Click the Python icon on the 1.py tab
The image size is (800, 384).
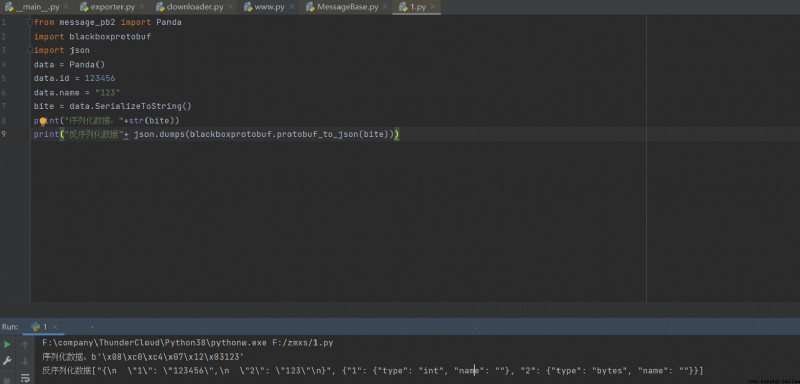click(x=403, y=7)
